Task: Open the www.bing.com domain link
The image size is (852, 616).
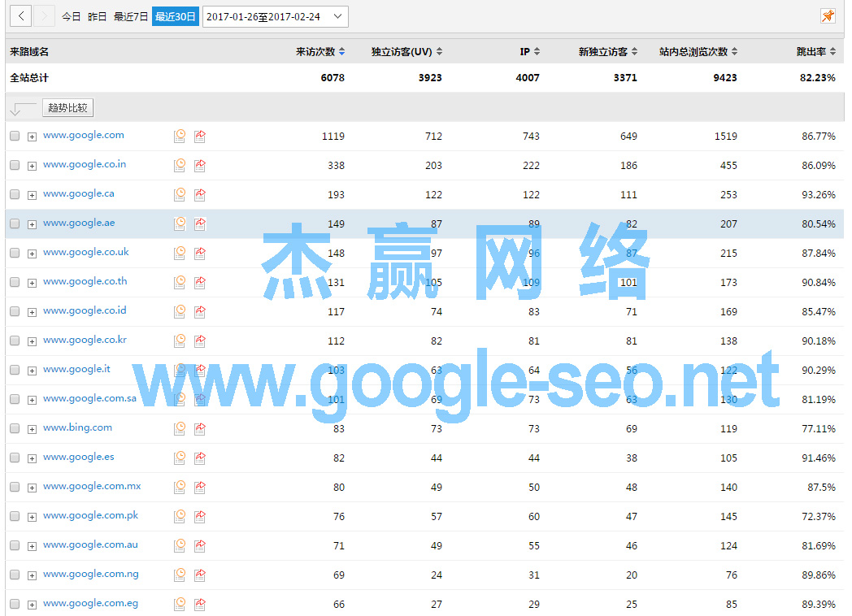Action: (78, 427)
